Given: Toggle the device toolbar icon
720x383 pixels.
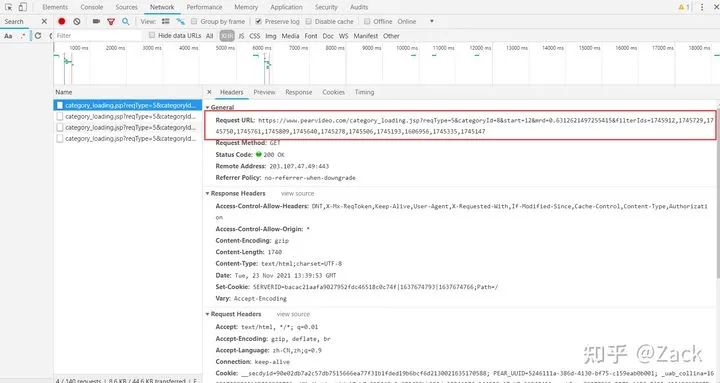Looking at the screenshot, I should (x=22, y=7).
